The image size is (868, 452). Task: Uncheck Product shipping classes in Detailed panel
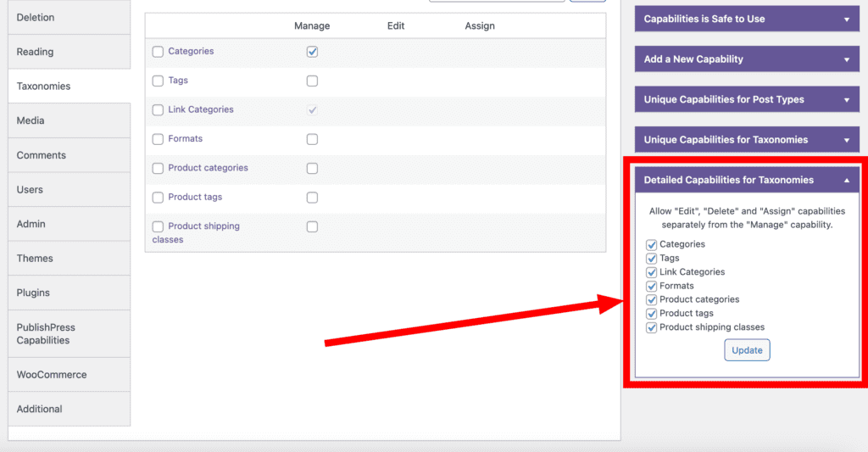click(652, 327)
